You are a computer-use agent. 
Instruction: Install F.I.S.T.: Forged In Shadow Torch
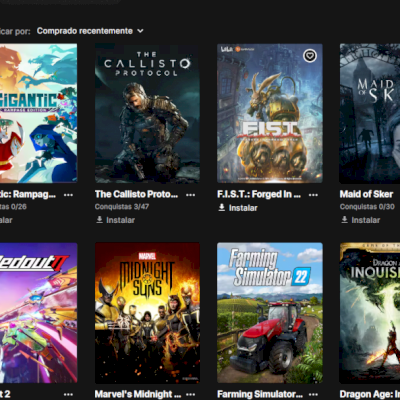pyautogui.click(x=238, y=208)
